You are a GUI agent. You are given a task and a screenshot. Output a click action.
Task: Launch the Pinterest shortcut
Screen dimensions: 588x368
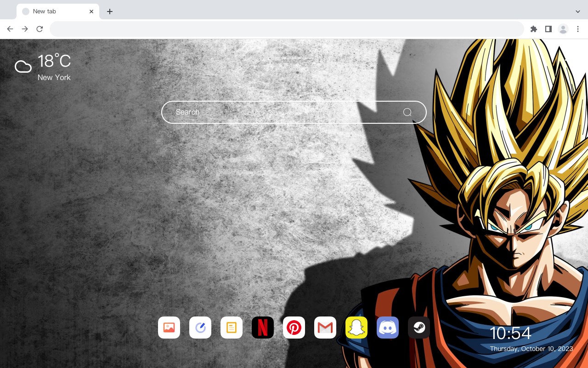[x=294, y=328]
